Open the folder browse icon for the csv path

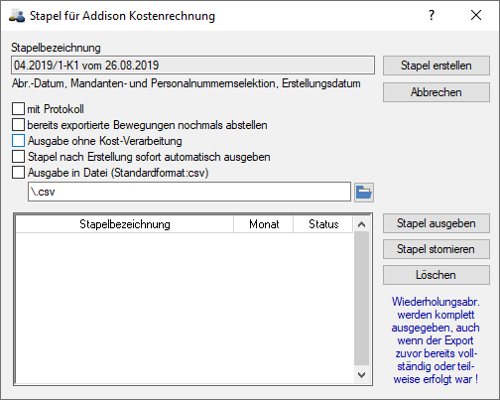point(364,192)
